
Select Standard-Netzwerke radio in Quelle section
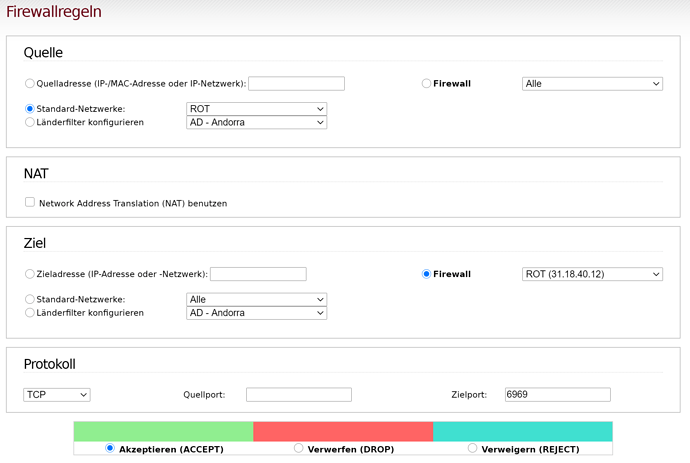(x=29, y=109)
